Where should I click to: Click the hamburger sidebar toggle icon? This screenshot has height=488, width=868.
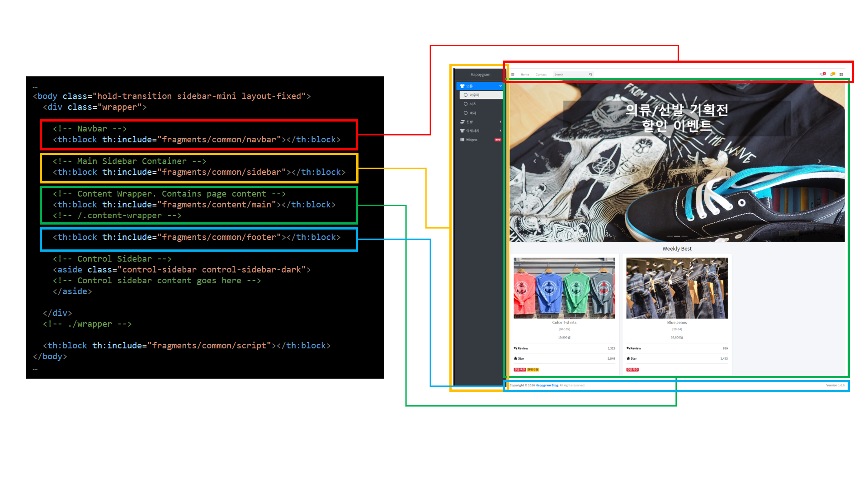513,75
